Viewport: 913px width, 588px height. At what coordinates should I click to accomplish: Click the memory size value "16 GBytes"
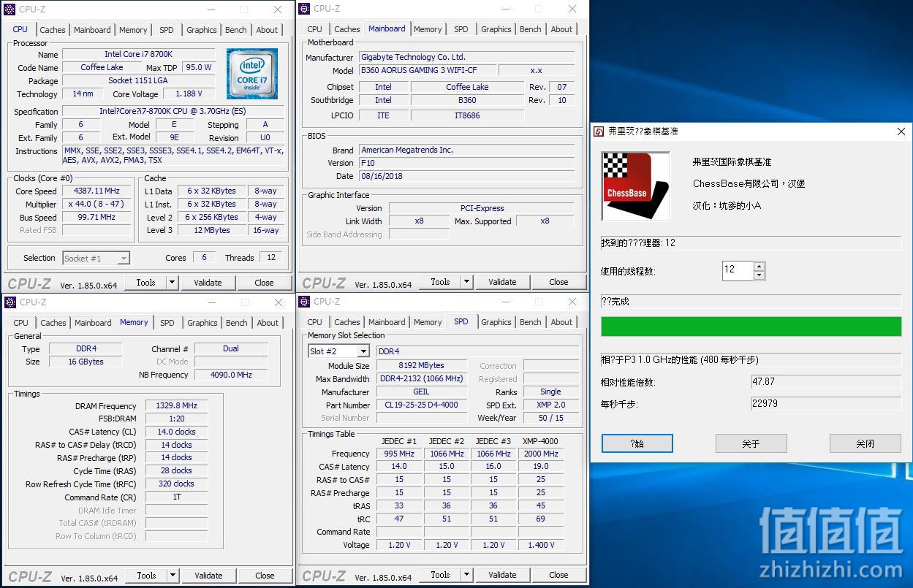[86, 362]
